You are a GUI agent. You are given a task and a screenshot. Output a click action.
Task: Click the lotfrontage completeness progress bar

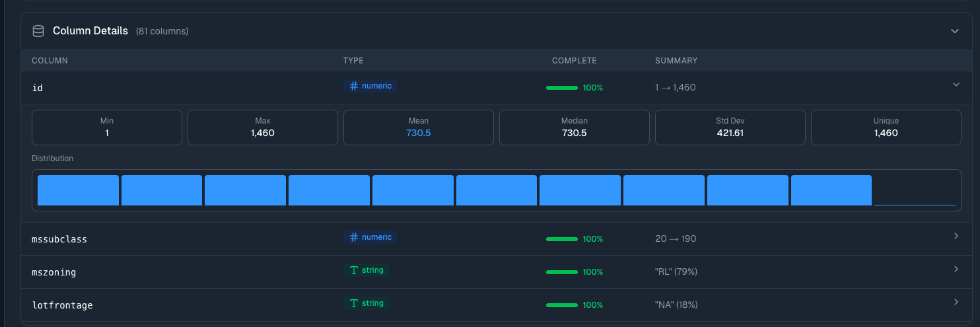pyautogui.click(x=562, y=305)
